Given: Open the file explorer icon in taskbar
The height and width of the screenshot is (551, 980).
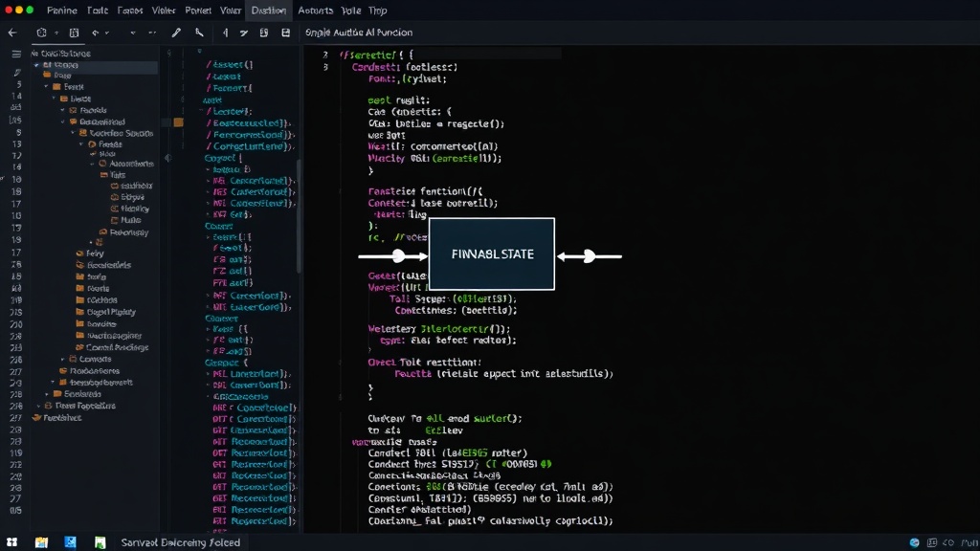Looking at the screenshot, I should coord(41,542).
